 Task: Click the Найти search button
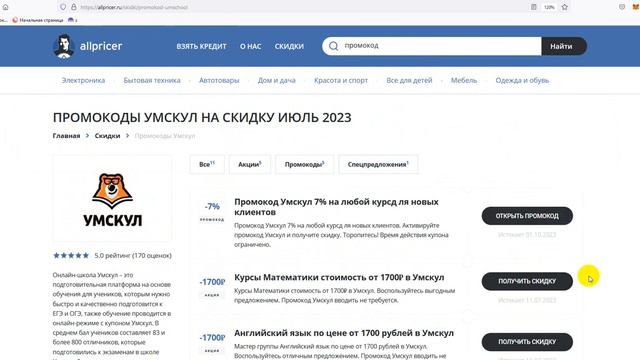tap(564, 46)
